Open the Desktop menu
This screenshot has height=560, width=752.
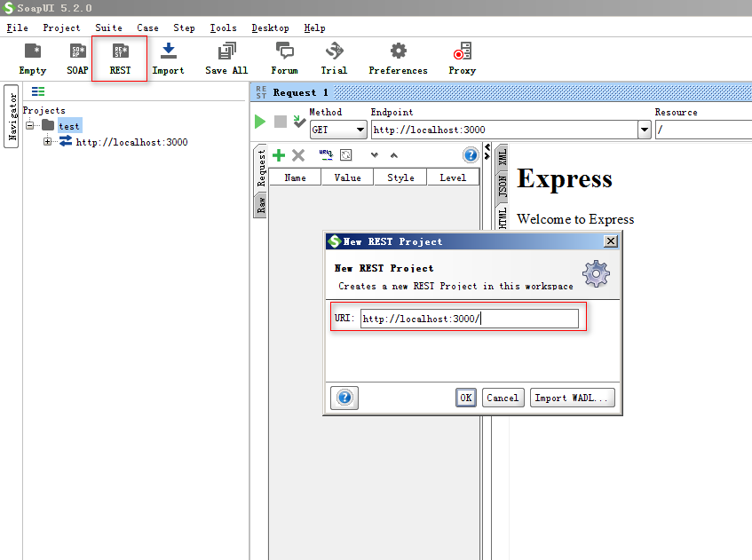pyautogui.click(x=271, y=28)
